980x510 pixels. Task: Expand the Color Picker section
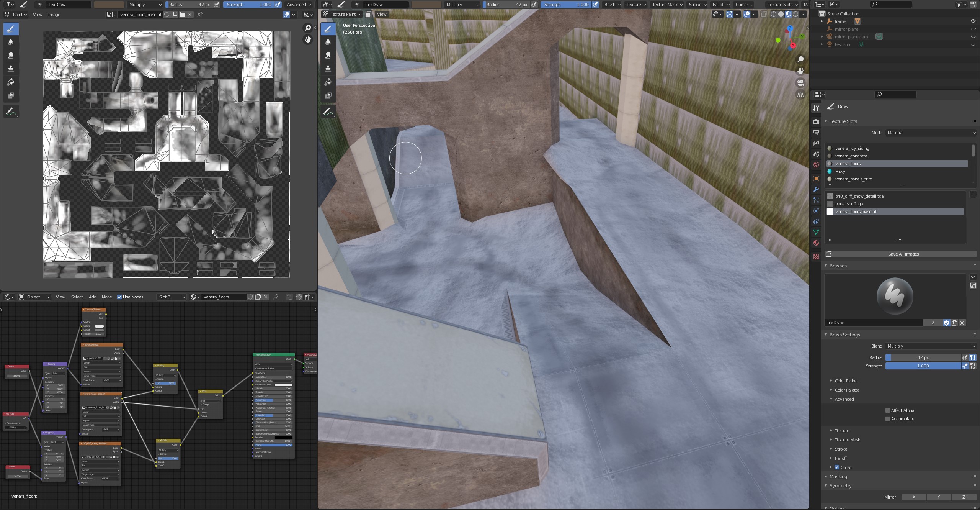pos(846,381)
